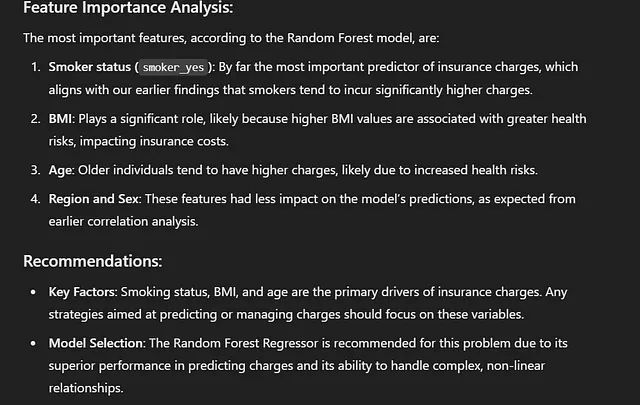Click the bold Region and Sex label
The width and height of the screenshot is (640, 405).
coord(93,199)
